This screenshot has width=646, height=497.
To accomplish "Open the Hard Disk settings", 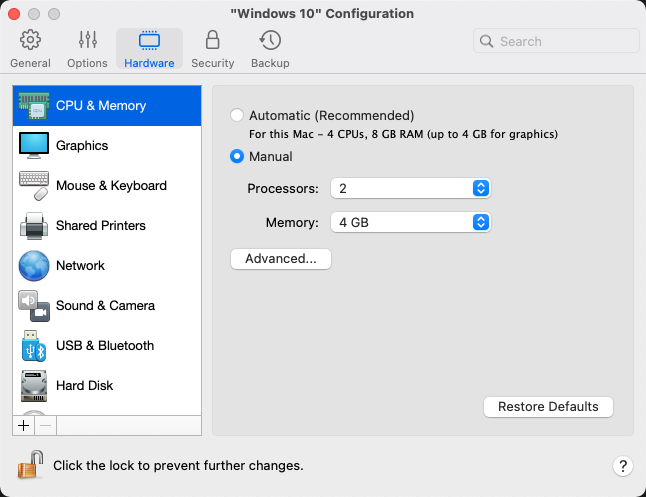I will 107,385.
